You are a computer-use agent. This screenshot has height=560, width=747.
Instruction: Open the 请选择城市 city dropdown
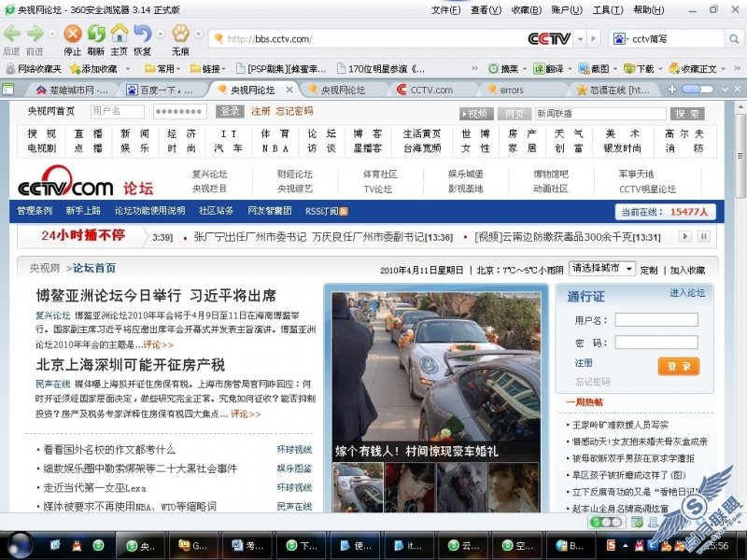602,269
